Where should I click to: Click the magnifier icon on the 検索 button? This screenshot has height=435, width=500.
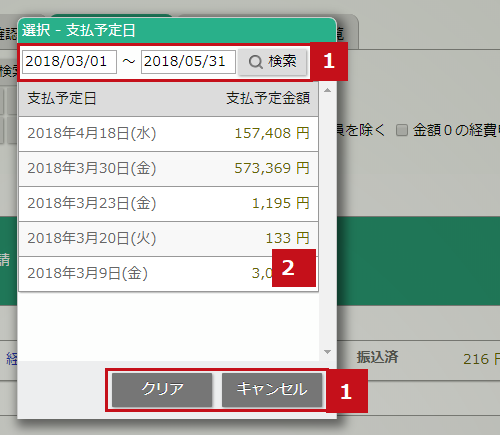tap(256, 62)
